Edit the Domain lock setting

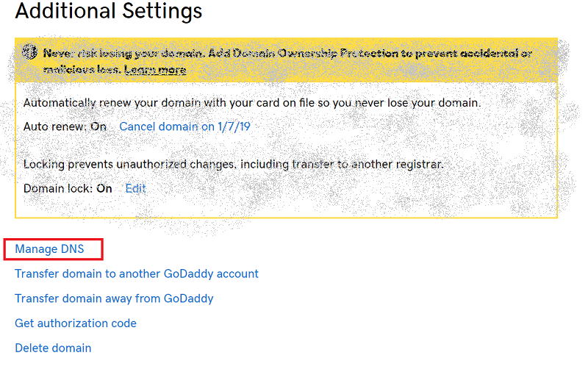click(x=135, y=188)
